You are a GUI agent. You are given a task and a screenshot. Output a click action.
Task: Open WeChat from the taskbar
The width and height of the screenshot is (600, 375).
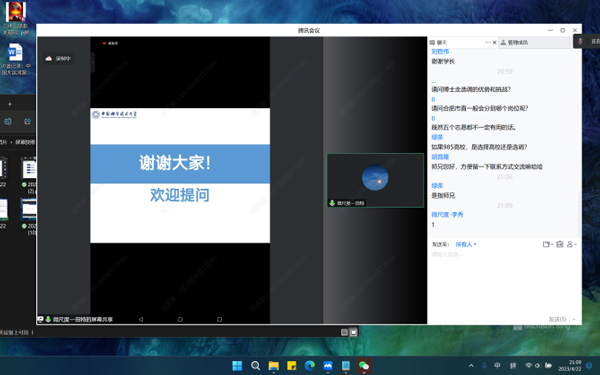tap(364, 366)
